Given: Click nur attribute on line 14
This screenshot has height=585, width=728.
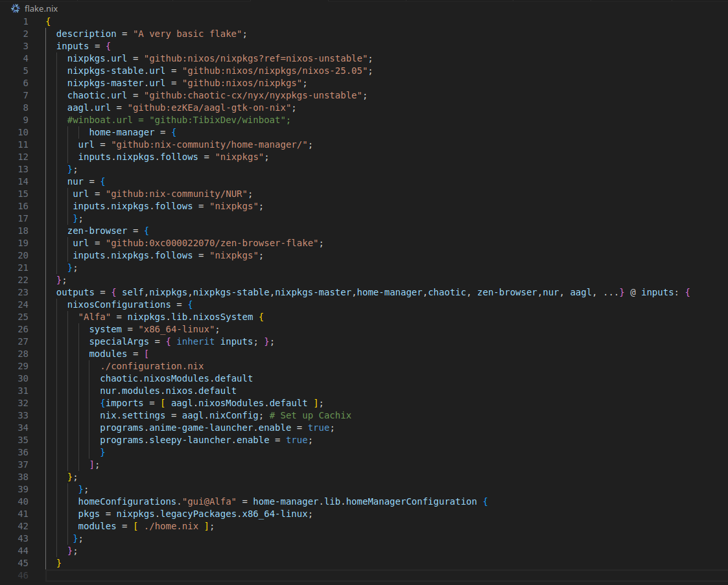Looking at the screenshot, I should pyautogui.click(x=75, y=181).
